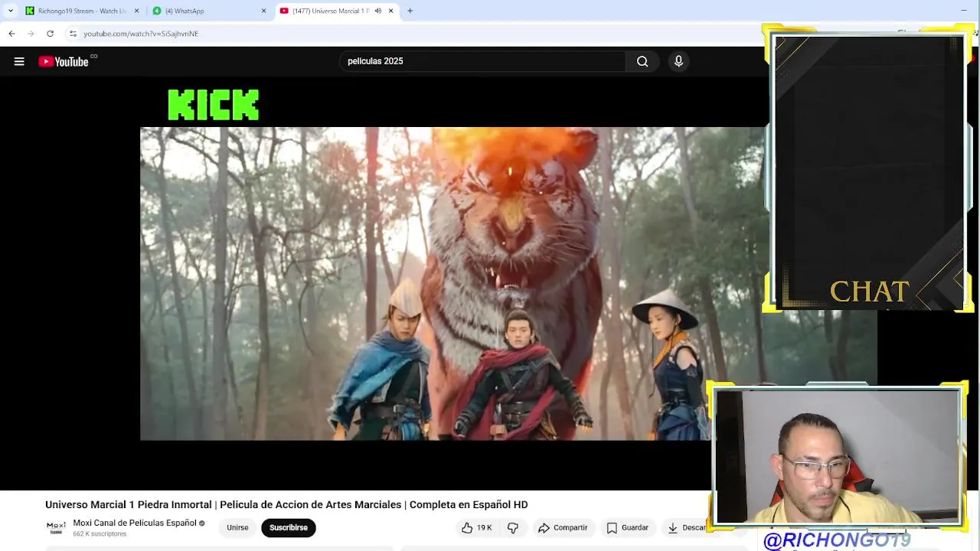Click the youtube.com URL in the address bar
The height and width of the screenshot is (551, 980).
[141, 34]
